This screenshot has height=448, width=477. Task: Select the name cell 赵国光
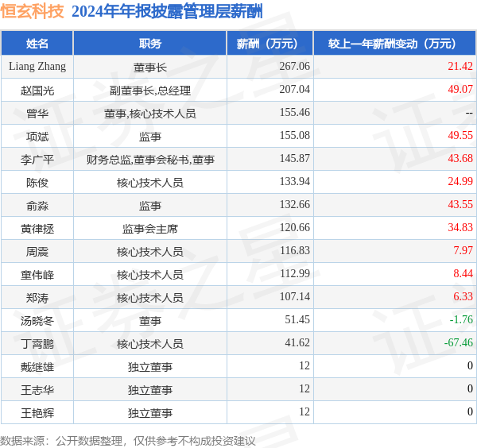pos(37,91)
